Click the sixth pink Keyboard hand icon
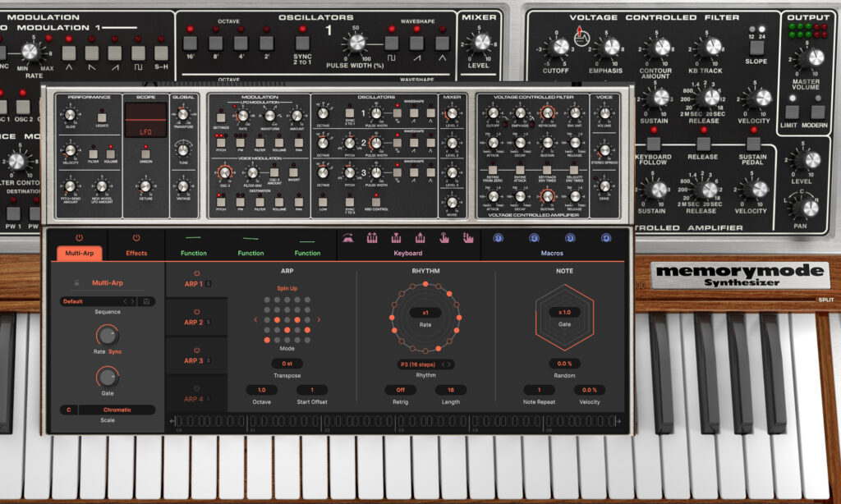The width and height of the screenshot is (841, 504). (x=468, y=238)
